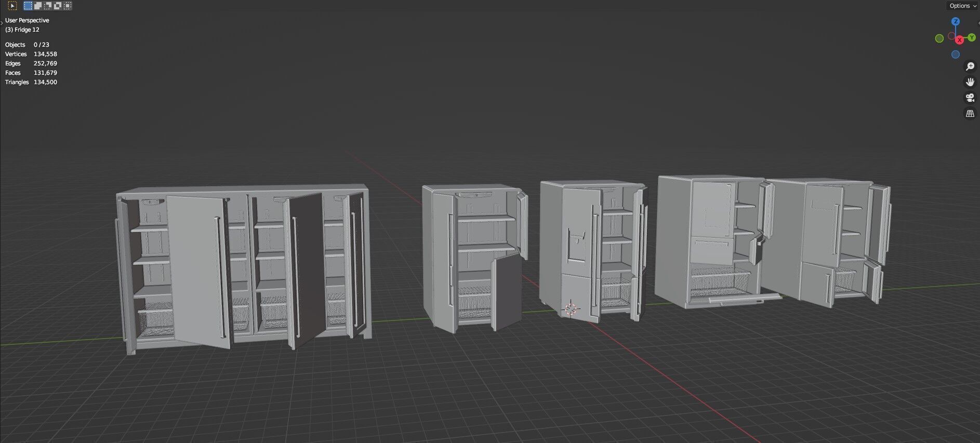Select the fridge with the water dispenser door
Image resolution: width=980 pixels, height=443 pixels.
point(593,250)
